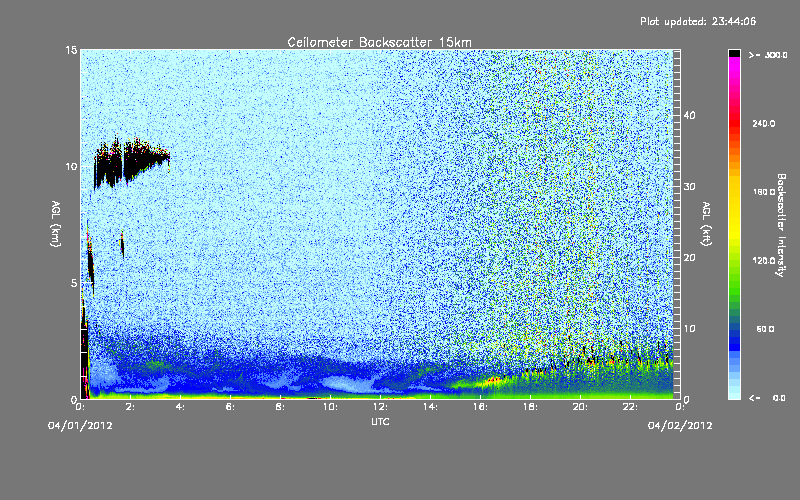The height and width of the screenshot is (500, 800).
Task: Select the 'Backscatter Intensity' colorbar label
Action: [781, 225]
